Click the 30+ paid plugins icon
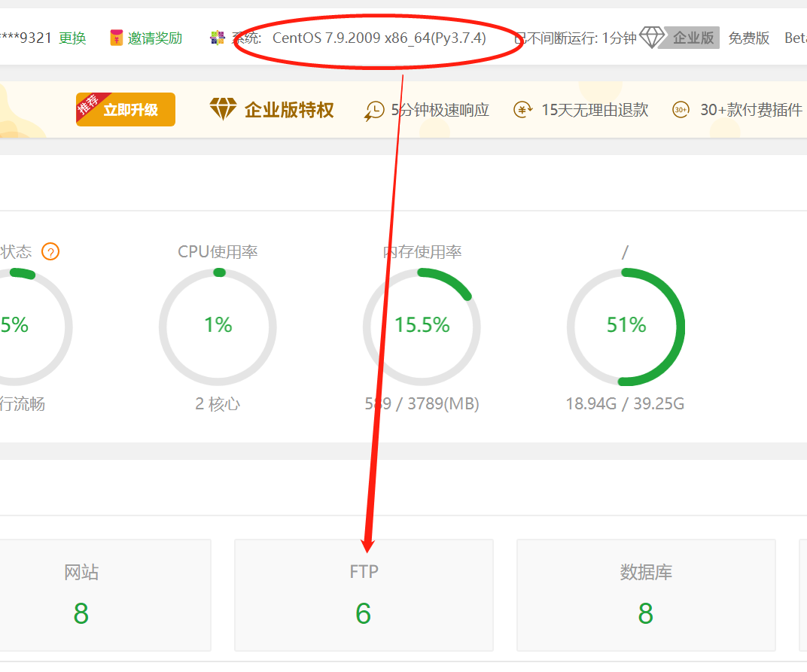Viewport: 807px width, 672px height. (x=681, y=110)
